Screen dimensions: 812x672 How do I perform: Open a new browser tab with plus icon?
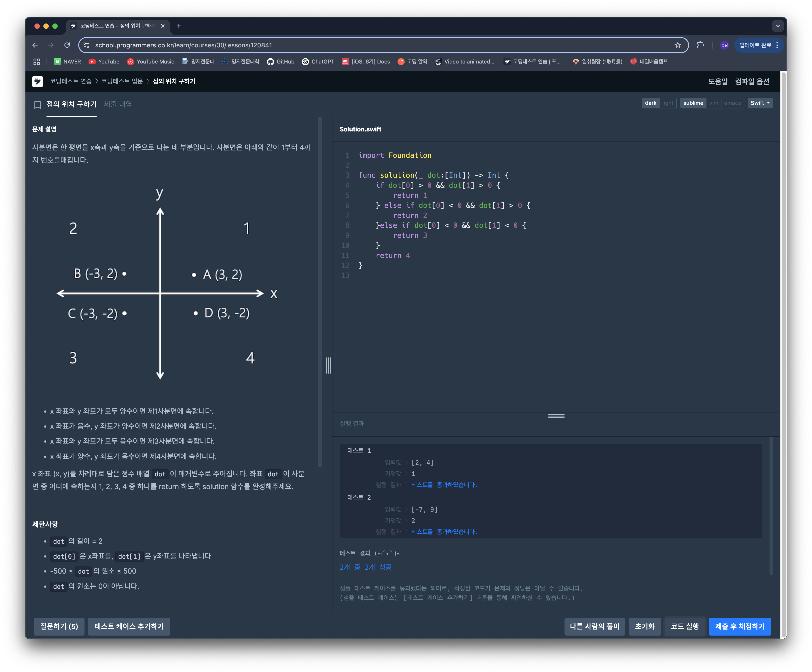[x=179, y=26]
